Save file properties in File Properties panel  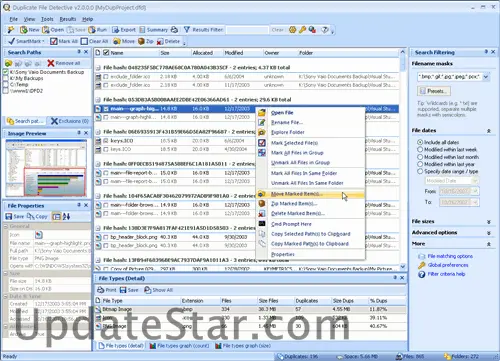click(x=15, y=217)
